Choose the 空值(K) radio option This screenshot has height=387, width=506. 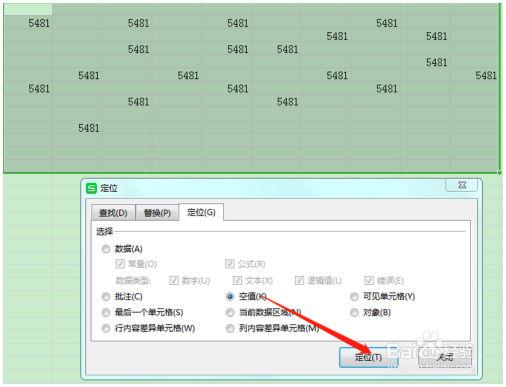click(x=230, y=296)
